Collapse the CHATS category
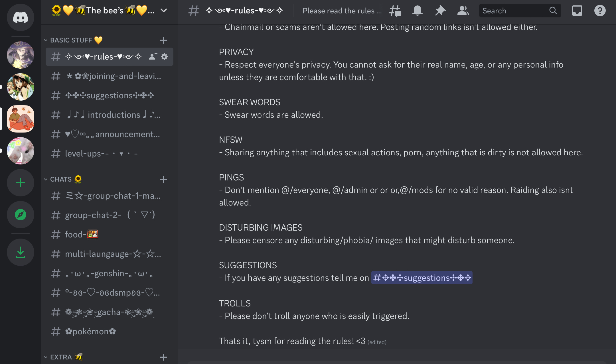 (x=63, y=179)
